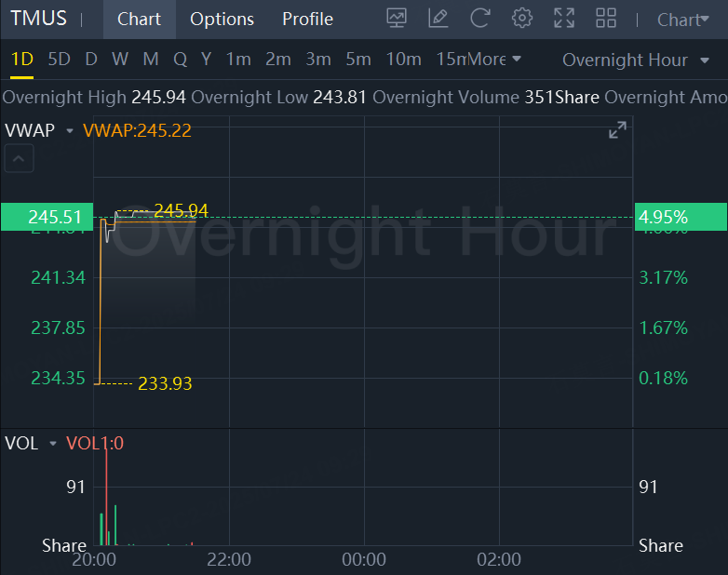Select the drawing pencil tool icon
728x575 pixels.
pos(438,19)
